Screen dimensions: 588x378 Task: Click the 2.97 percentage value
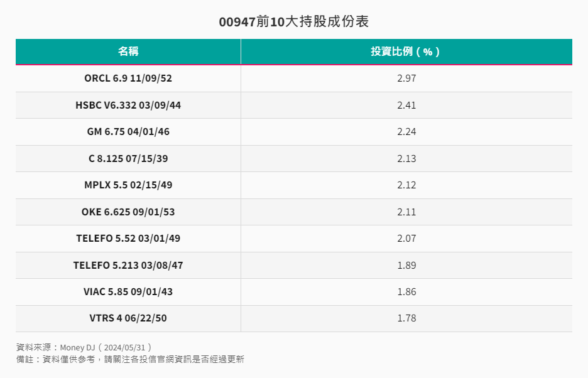pyautogui.click(x=406, y=78)
